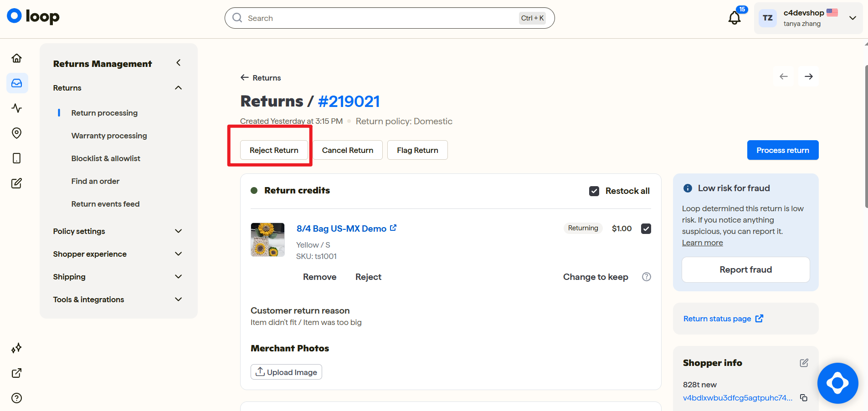This screenshot has width=868, height=411.
Task: Open the blue Loop chat launcher bubble
Action: click(838, 383)
